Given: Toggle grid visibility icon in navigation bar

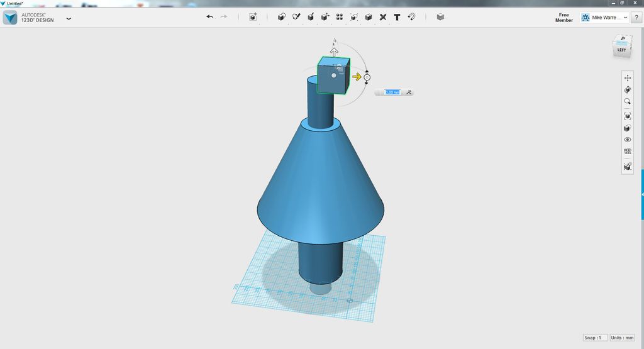Looking at the screenshot, I should pyautogui.click(x=627, y=151).
